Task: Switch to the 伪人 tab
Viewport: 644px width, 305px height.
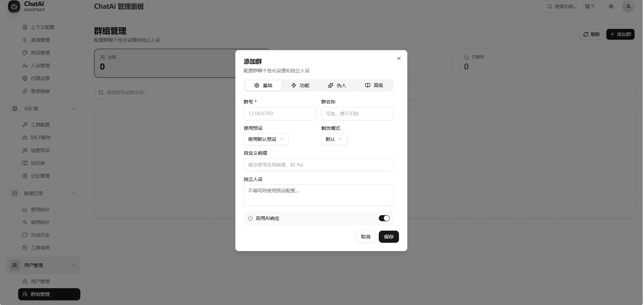Action: pos(337,85)
